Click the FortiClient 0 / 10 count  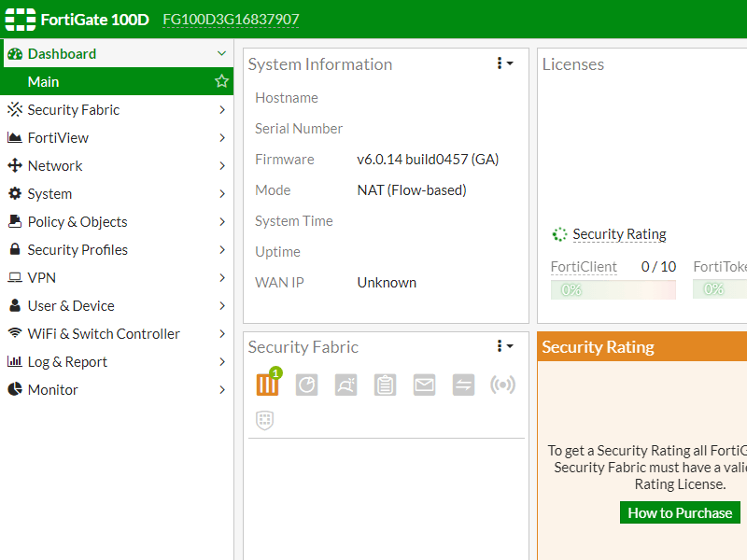pyautogui.click(x=658, y=267)
